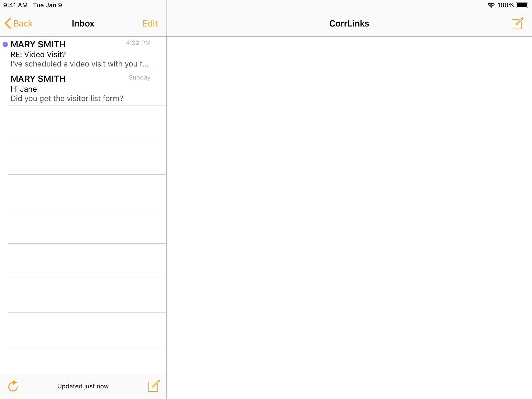Viewport: 532px width, 399px height.
Task: Tap the Edit button in Inbox
Action: tap(150, 23)
